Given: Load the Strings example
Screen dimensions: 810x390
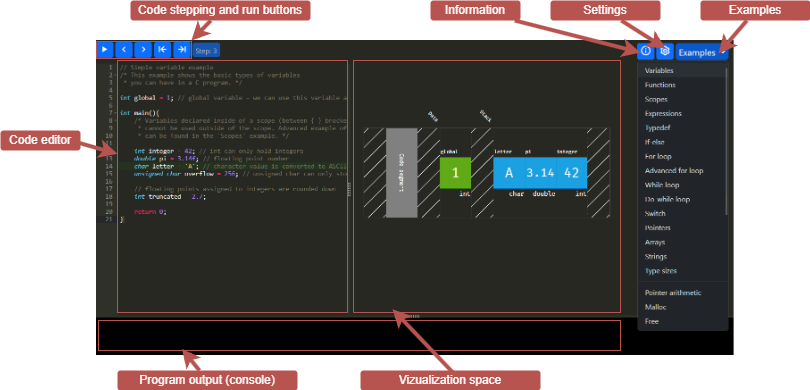Looking at the screenshot, I should pos(682,257).
